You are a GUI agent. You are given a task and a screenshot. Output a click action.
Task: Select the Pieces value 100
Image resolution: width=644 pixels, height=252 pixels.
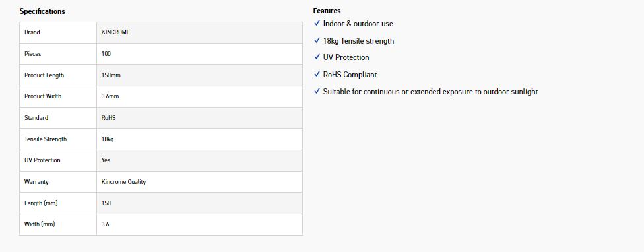coord(106,54)
